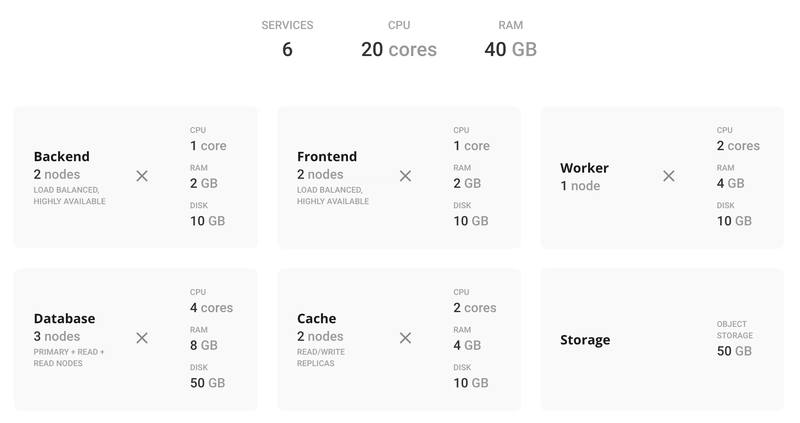
Task: Click the Worker 4 GB RAM value
Action: [x=730, y=183]
